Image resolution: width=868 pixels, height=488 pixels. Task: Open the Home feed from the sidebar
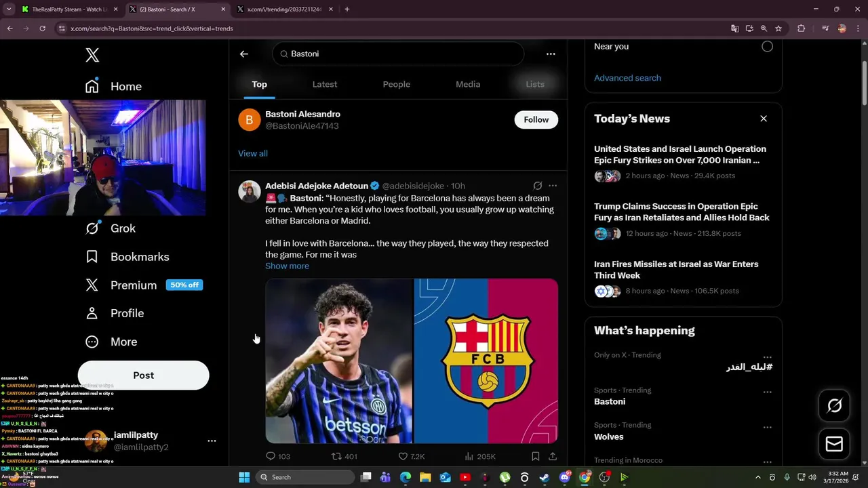[x=113, y=86]
